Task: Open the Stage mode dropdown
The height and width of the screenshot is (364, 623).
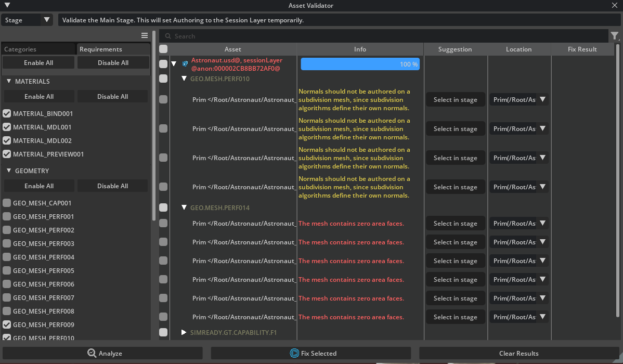Action: 27,20
